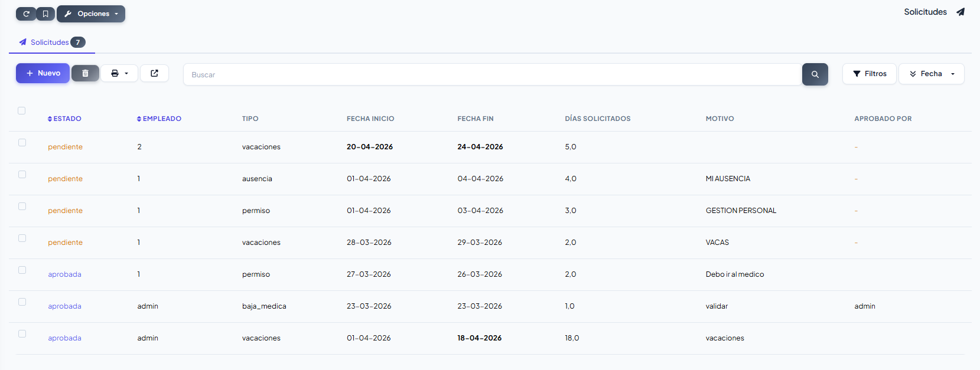Click the MI AUSENCIA motive cell
Screen dimensions: 980x370
coord(728,179)
